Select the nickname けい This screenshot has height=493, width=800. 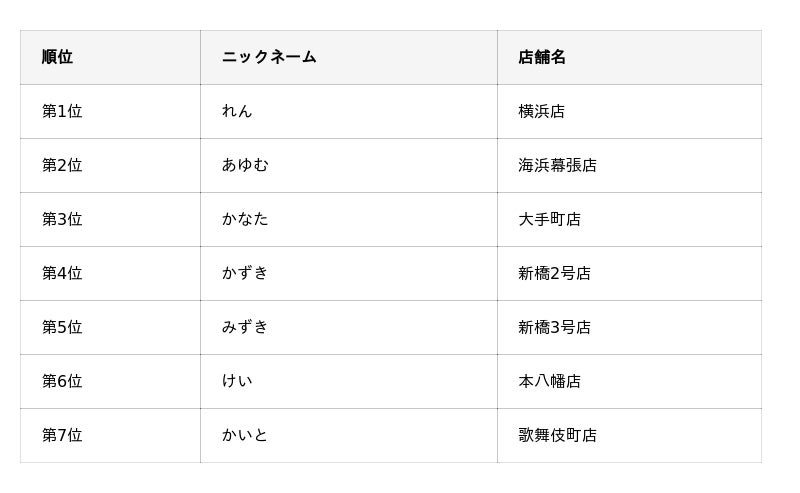pos(237,381)
